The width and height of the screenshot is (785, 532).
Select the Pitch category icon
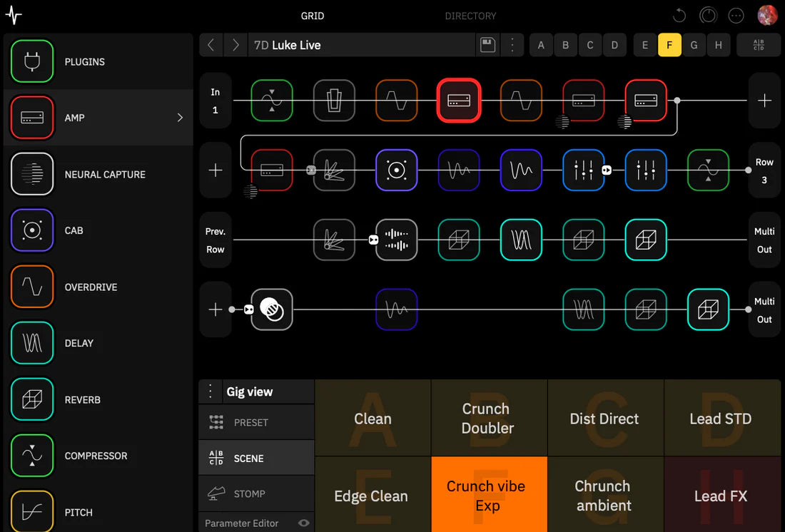(31, 512)
